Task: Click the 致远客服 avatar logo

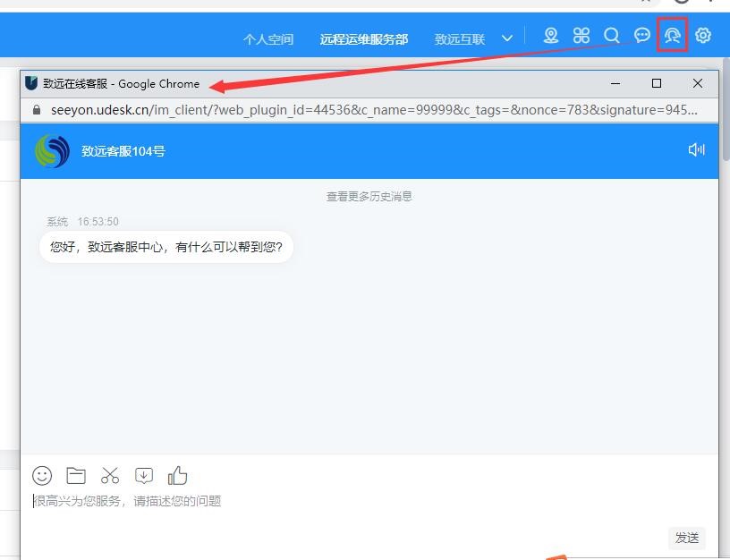Action: [52, 151]
